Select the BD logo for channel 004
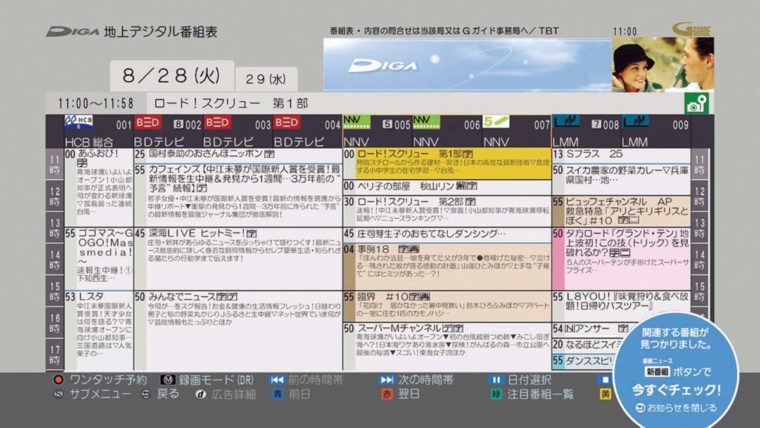 [x=287, y=123]
